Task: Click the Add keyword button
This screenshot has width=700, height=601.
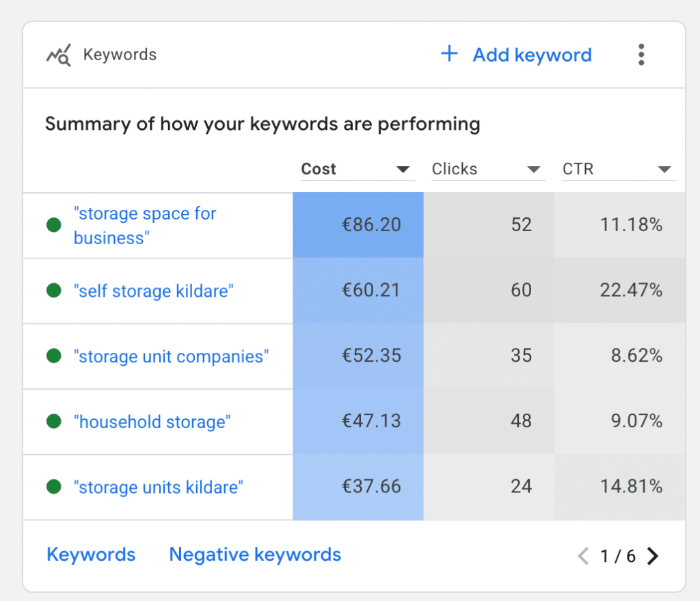Action: point(516,55)
